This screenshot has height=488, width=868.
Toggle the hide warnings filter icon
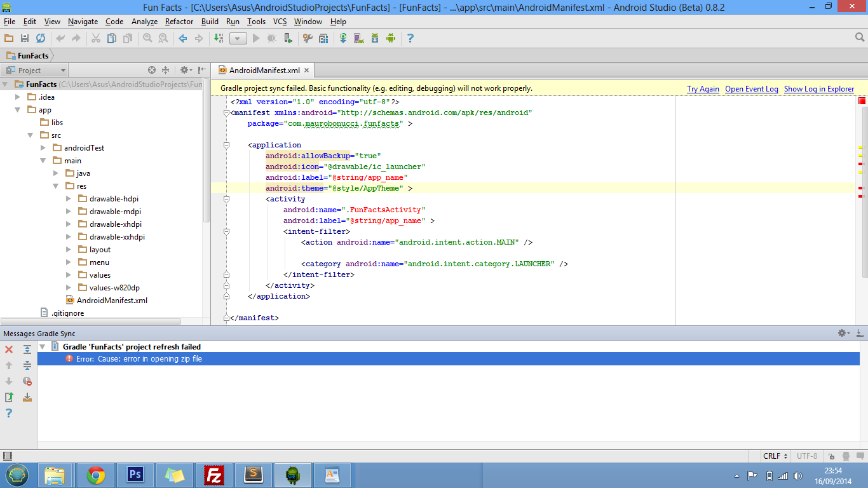click(x=27, y=381)
